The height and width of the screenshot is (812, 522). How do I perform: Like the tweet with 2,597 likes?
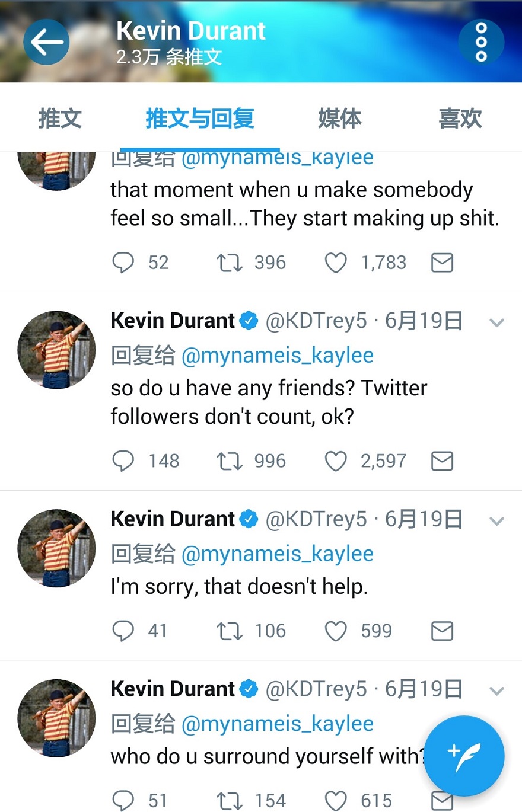click(x=336, y=461)
